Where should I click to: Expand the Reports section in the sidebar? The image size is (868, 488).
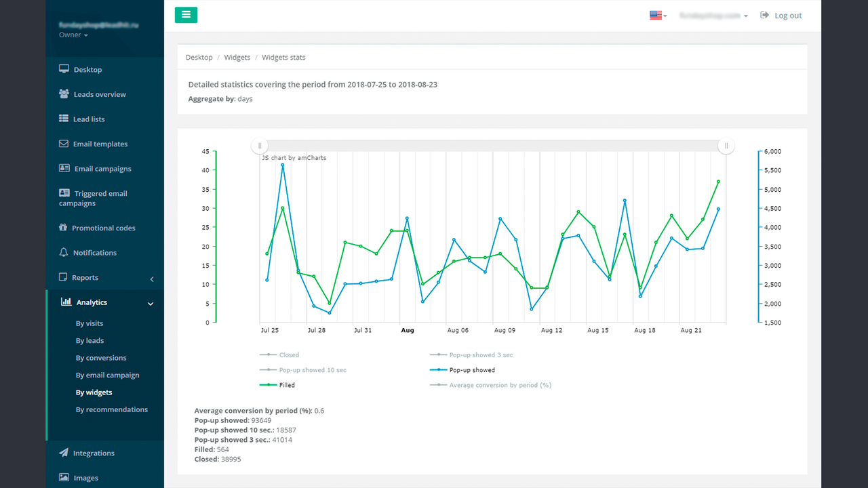point(86,277)
